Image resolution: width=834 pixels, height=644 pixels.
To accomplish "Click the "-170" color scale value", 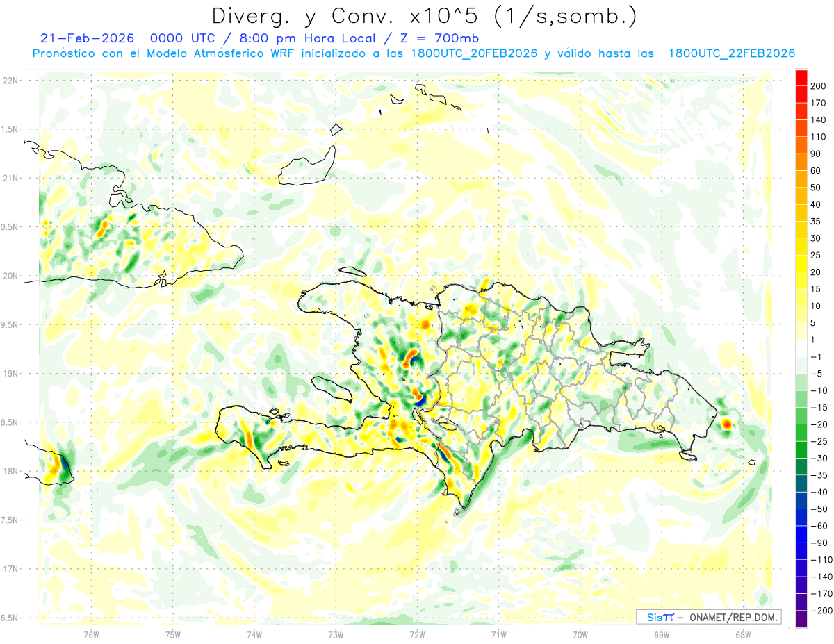I will tap(821, 594).
